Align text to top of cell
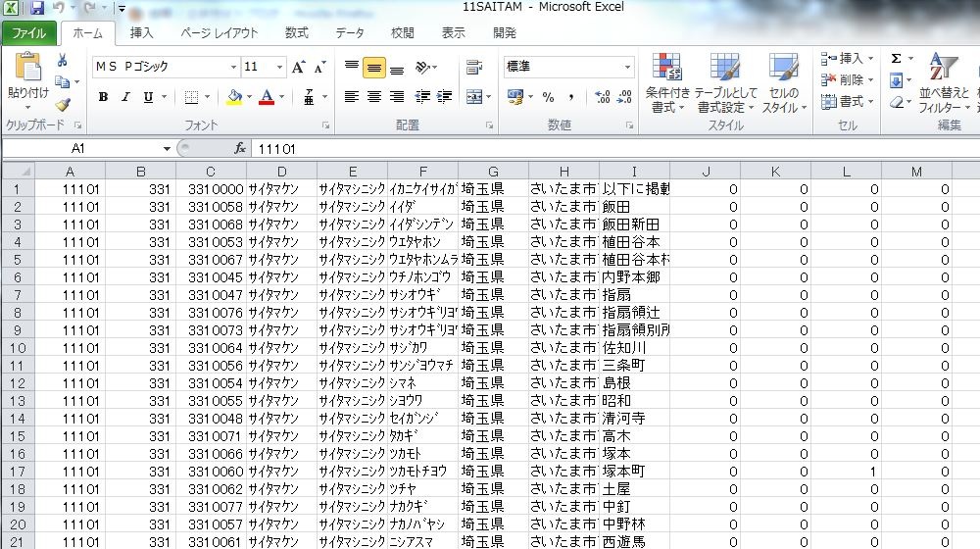This screenshot has height=549, width=980. pos(352,67)
